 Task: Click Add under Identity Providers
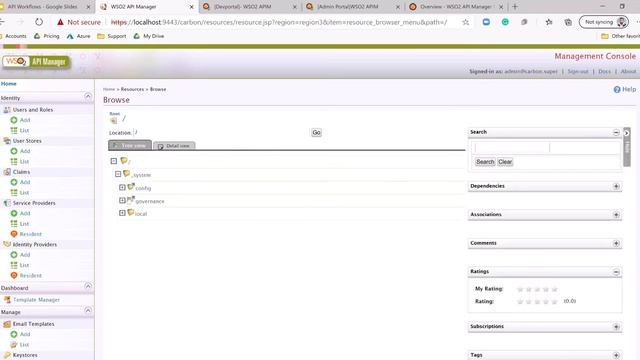coord(25,255)
